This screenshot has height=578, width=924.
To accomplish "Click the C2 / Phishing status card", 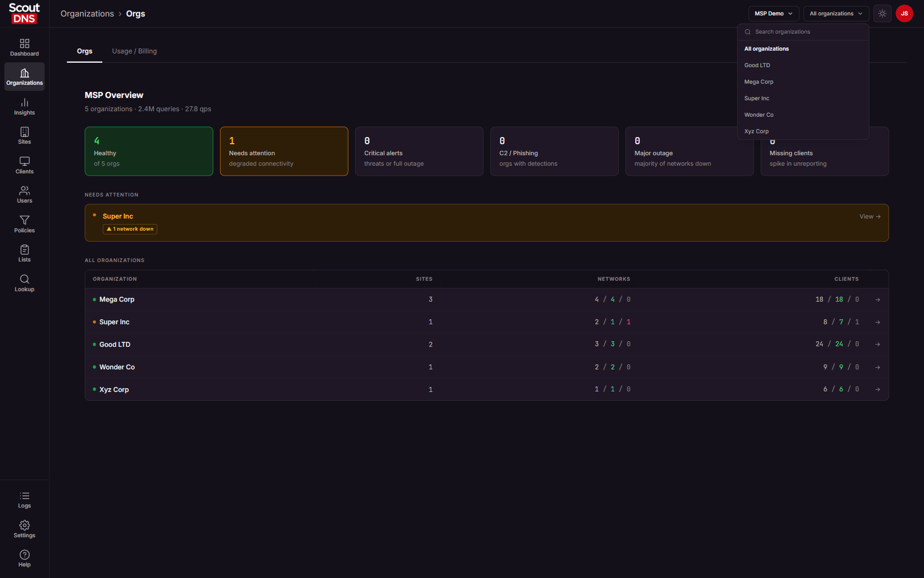I will (x=554, y=151).
